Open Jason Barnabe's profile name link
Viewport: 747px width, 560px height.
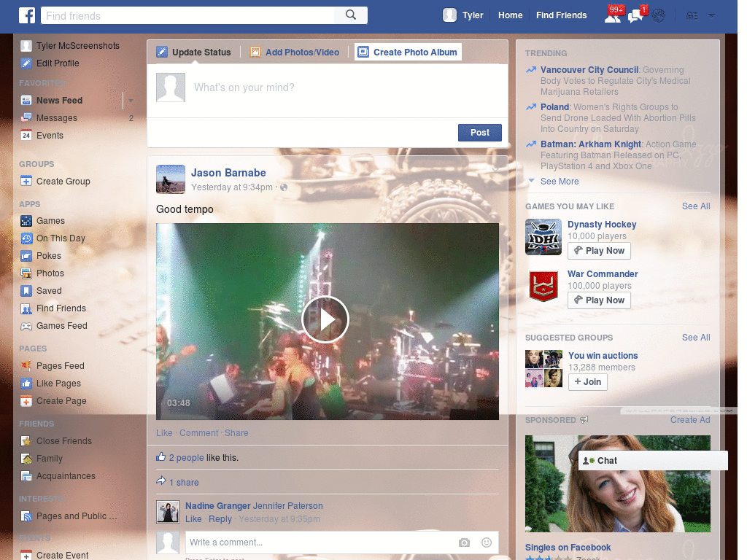tap(228, 173)
